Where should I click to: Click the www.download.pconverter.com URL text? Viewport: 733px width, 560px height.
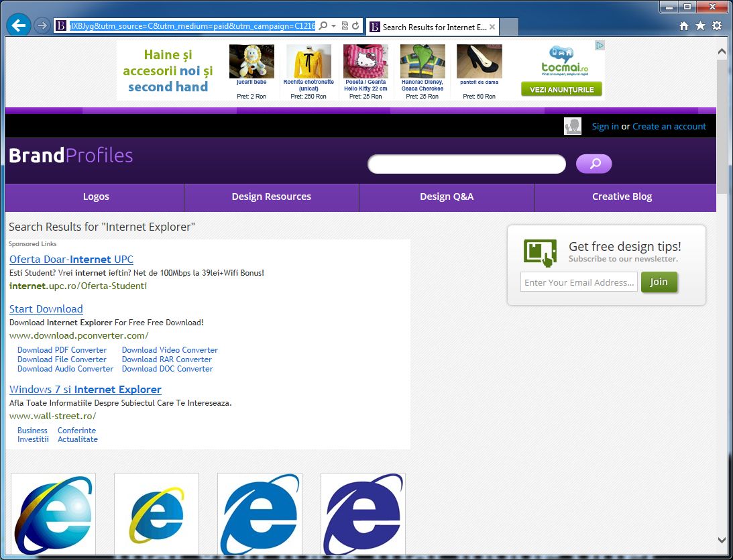pos(79,335)
